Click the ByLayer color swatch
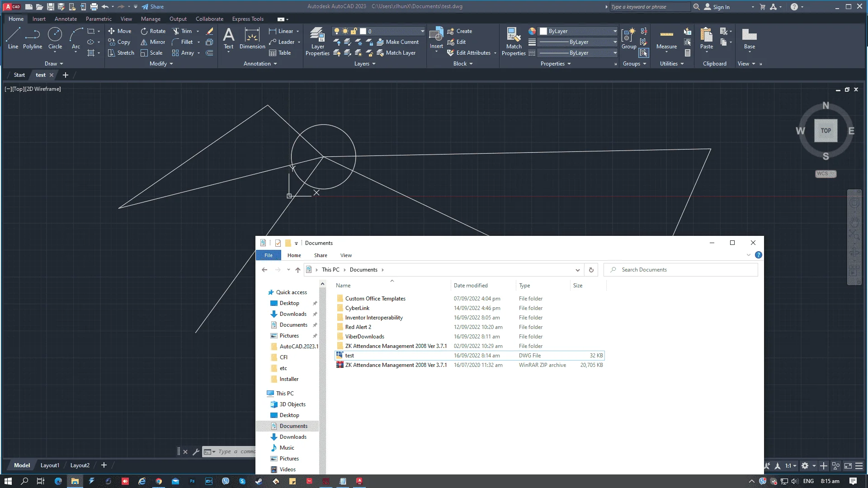Screen dimensions: 868x488 coord(543,31)
